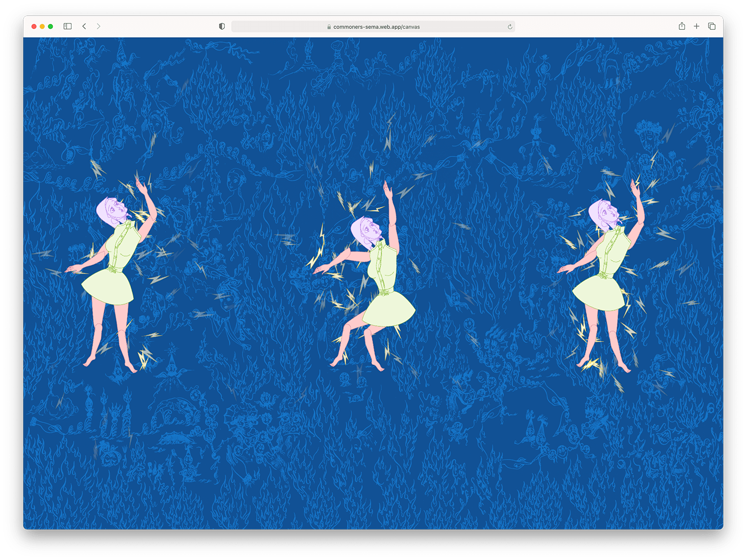The width and height of the screenshot is (746, 560).
Task: Minimize window with the yellow button
Action: (42, 26)
